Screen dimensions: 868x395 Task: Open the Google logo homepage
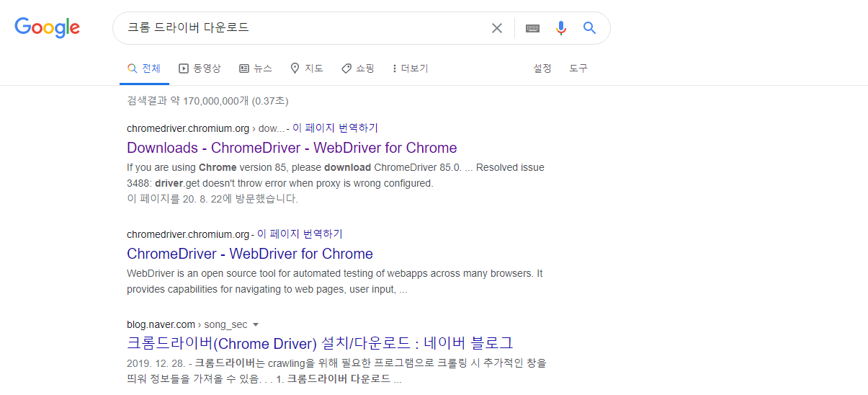pyautogui.click(x=48, y=28)
